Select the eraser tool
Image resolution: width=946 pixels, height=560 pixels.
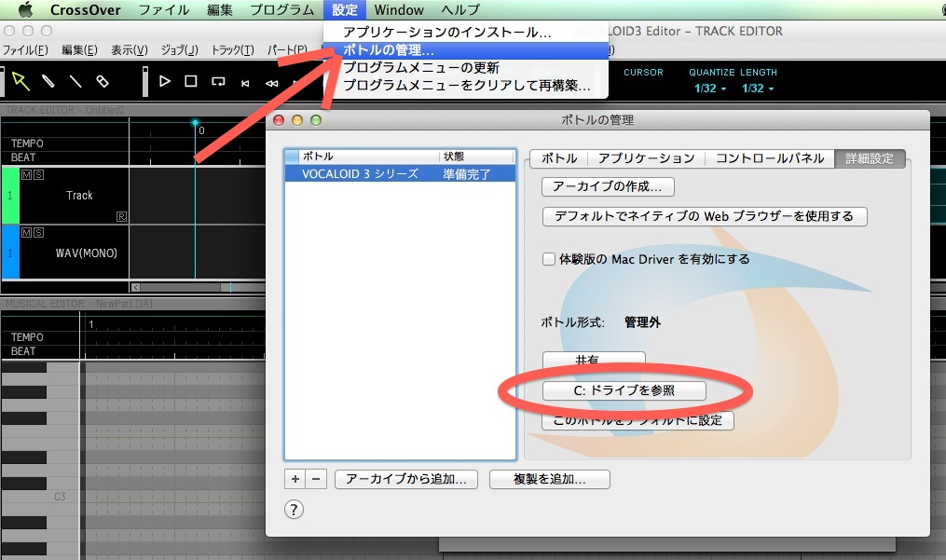click(103, 81)
